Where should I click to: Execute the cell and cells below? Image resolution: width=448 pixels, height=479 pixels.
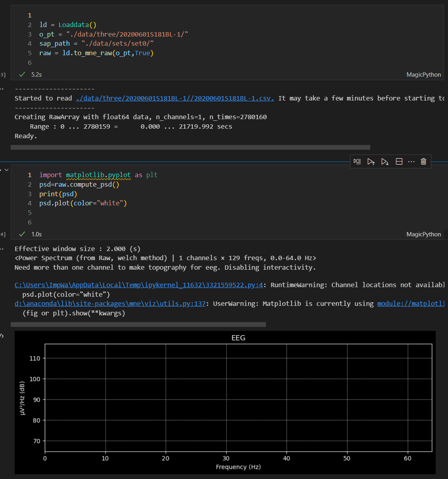coord(385,161)
